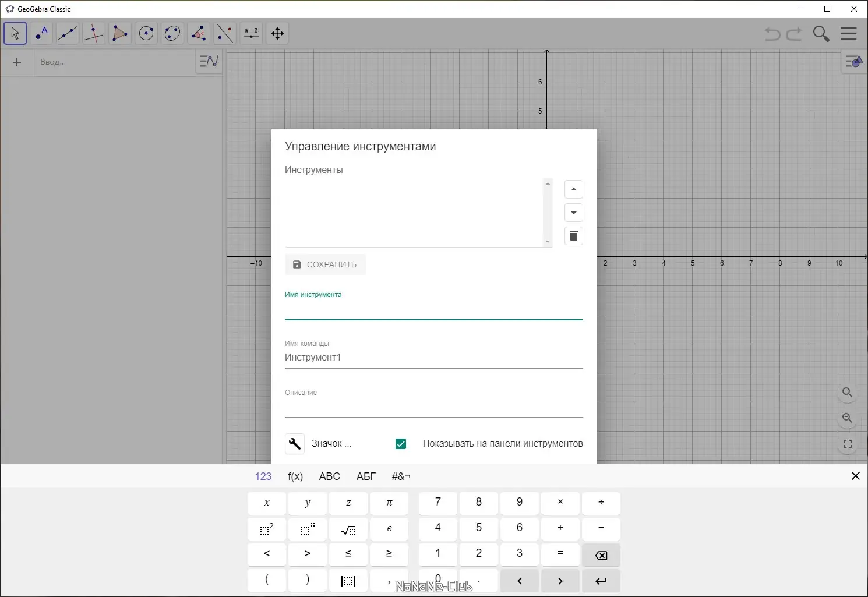This screenshot has height=597, width=868.
Task: Tap the opening parenthesis key
Action: click(267, 580)
